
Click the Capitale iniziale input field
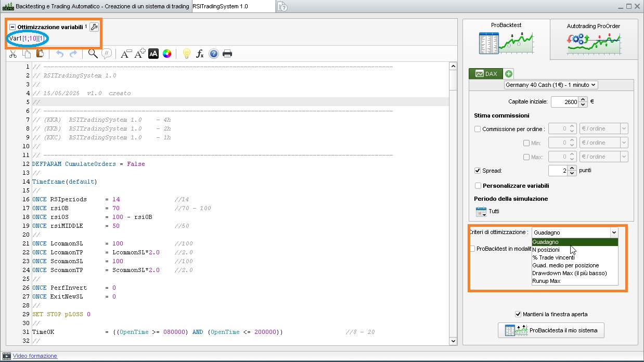[564, 102]
